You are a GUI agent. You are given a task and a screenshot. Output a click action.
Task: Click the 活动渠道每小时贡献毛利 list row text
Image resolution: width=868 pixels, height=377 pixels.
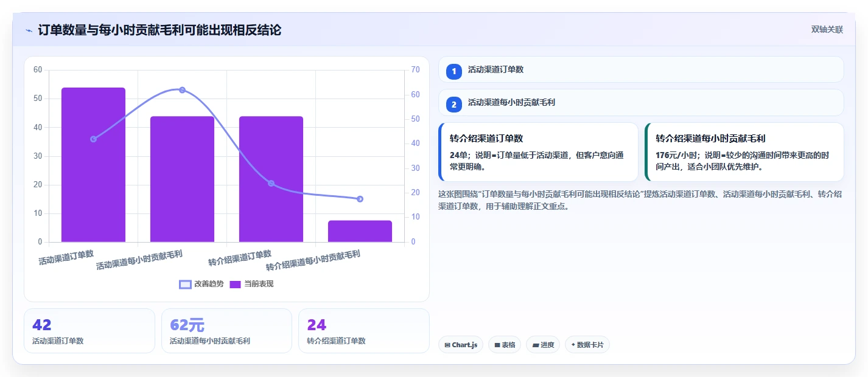(511, 103)
